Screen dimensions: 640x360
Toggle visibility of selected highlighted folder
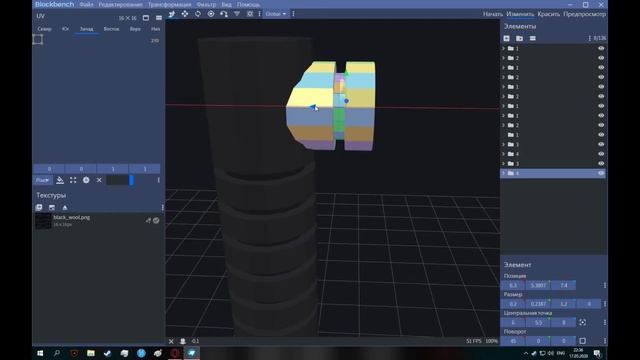(x=601, y=173)
